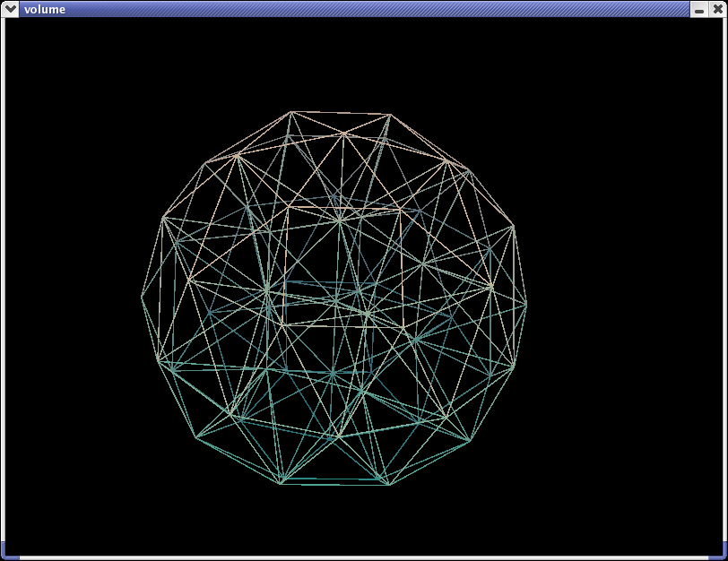The width and height of the screenshot is (728, 561).
Task: Close the volume window
Action: 718,9
